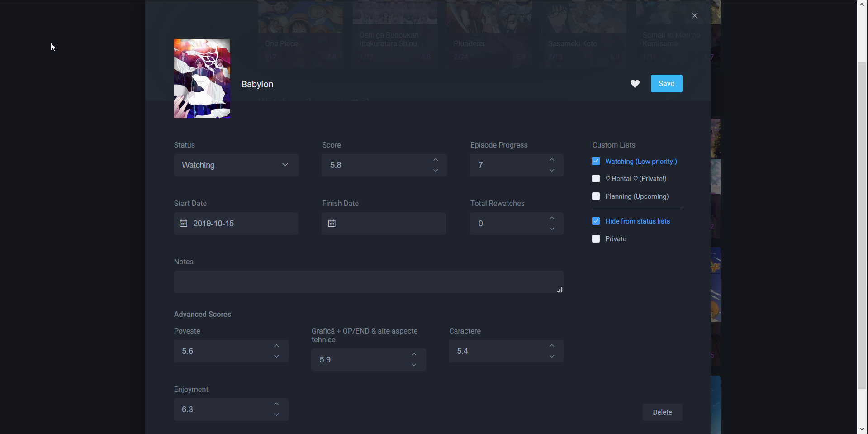This screenshot has width=868, height=434.
Task: Check the Hentai (Private!) custom list
Action: [x=596, y=179]
